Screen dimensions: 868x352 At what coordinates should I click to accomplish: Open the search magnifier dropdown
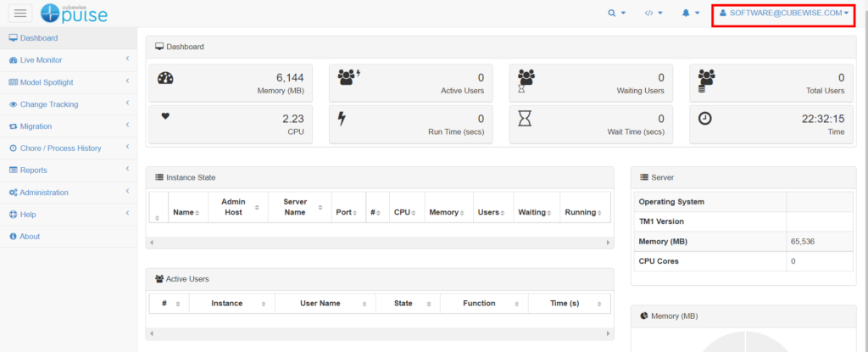click(616, 13)
